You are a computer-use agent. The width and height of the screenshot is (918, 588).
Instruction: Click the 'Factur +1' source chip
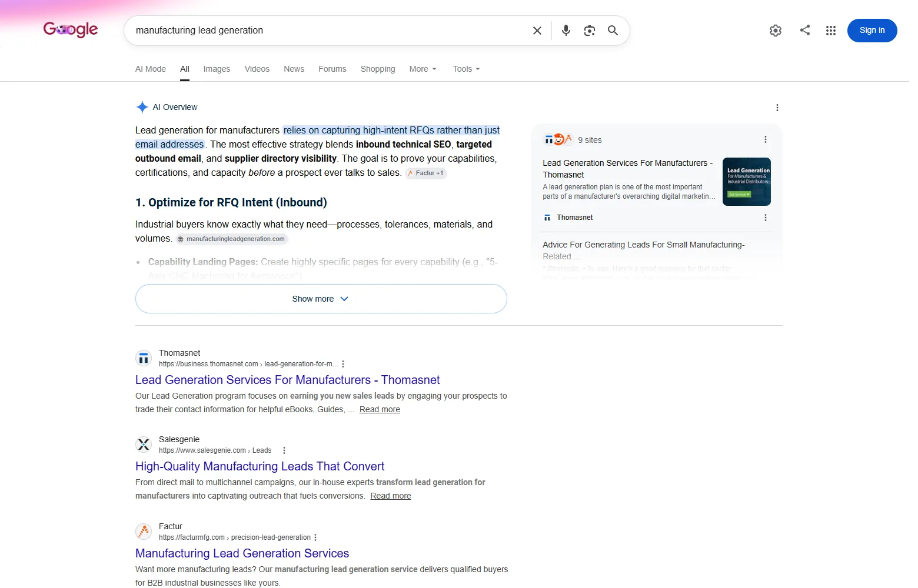point(426,173)
